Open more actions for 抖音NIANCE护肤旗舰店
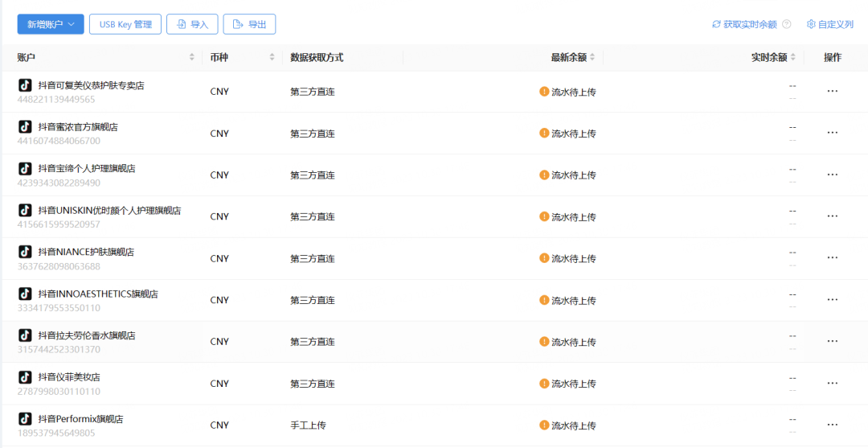This screenshot has height=448, width=868. (x=832, y=258)
